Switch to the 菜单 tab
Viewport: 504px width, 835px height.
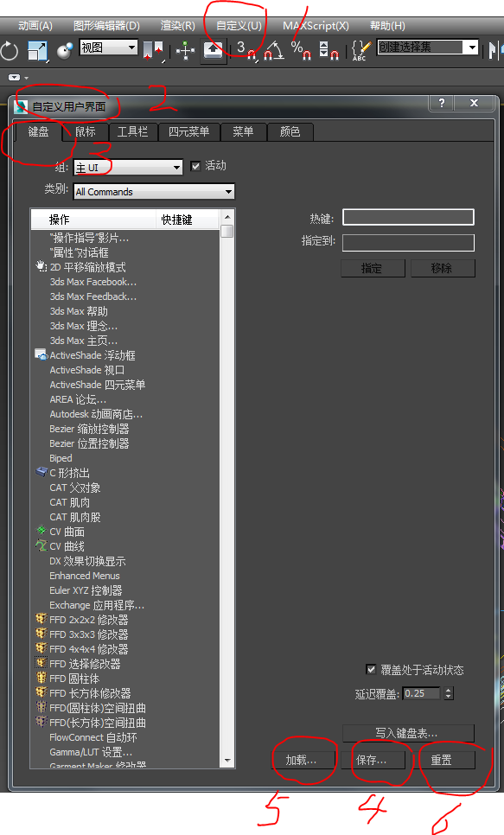point(243,131)
